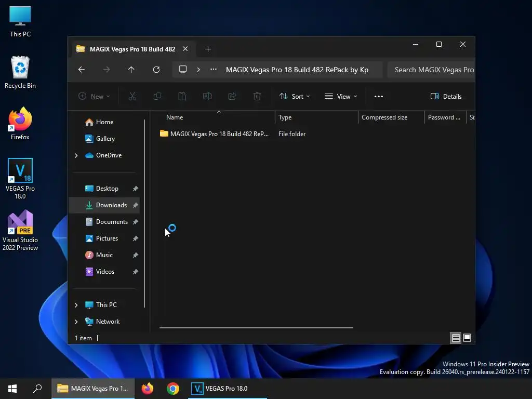Select VEGAS Pro 18.0 desktop shortcut

point(20,179)
